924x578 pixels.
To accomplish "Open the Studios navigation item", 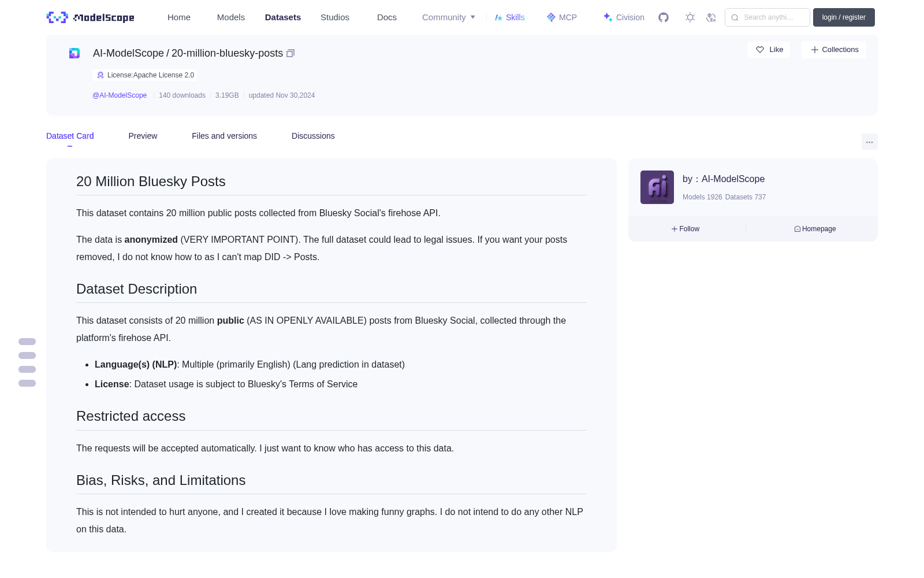I will tap(335, 17).
